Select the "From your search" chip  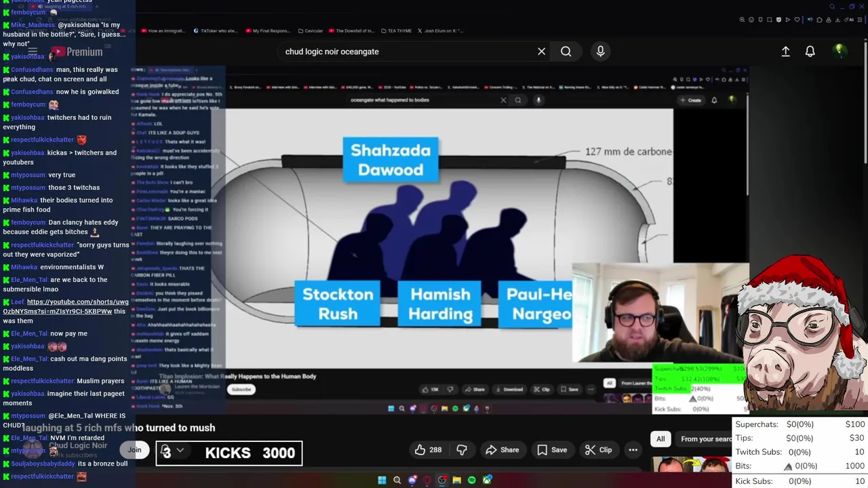click(705, 439)
